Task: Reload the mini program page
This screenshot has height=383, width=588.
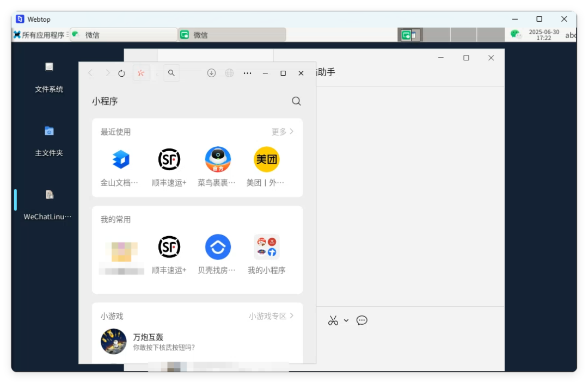Action: (x=121, y=73)
